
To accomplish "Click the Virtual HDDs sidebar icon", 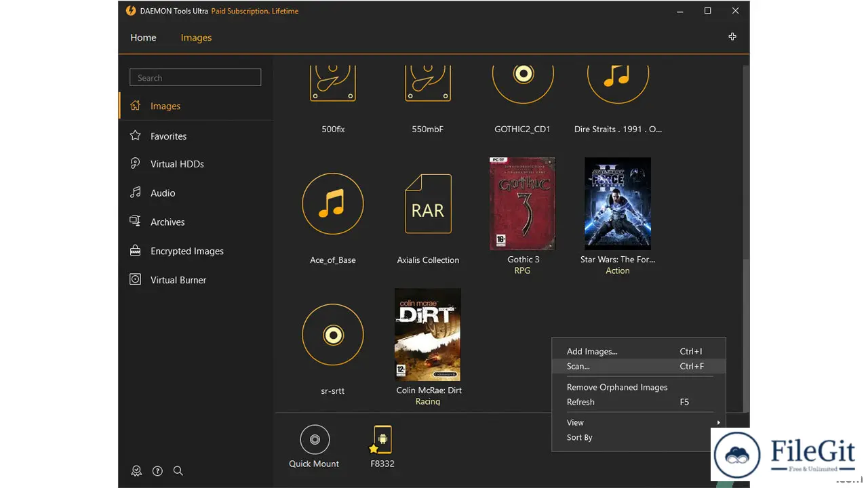I will click(136, 163).
